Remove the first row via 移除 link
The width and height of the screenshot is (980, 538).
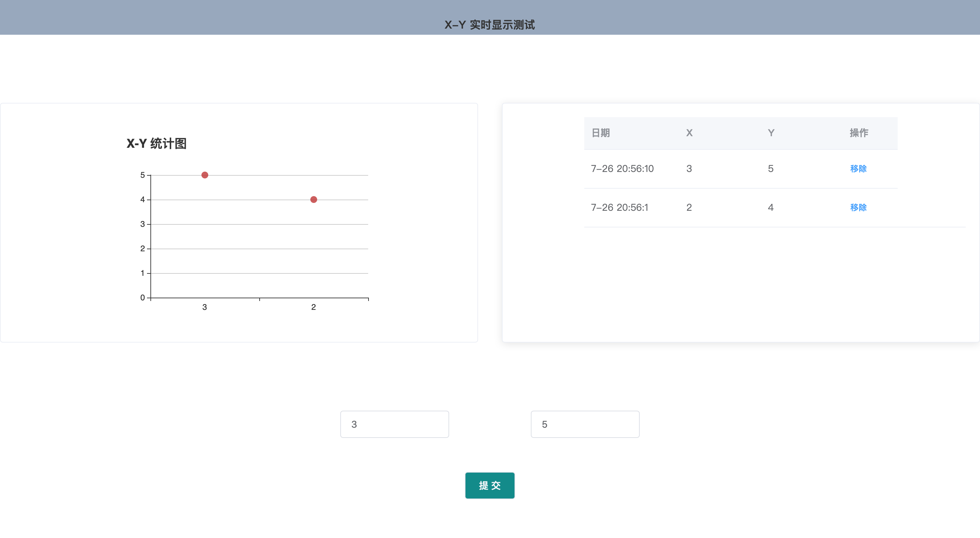(x=858, y=168)
